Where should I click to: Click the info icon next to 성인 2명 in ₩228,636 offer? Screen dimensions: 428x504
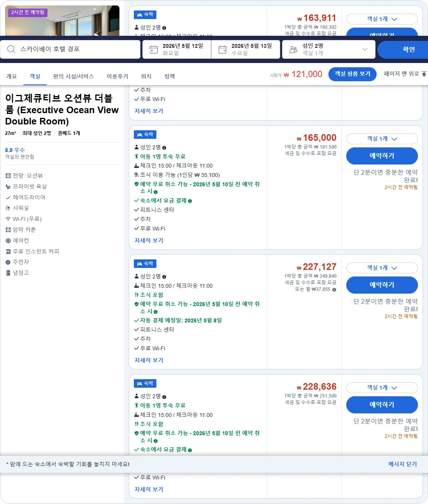pos(164,397)
